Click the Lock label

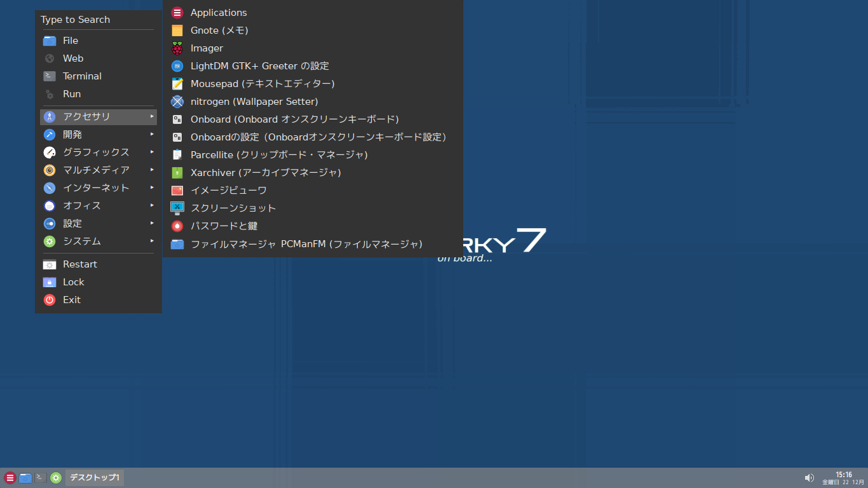(x=74, y=282)
